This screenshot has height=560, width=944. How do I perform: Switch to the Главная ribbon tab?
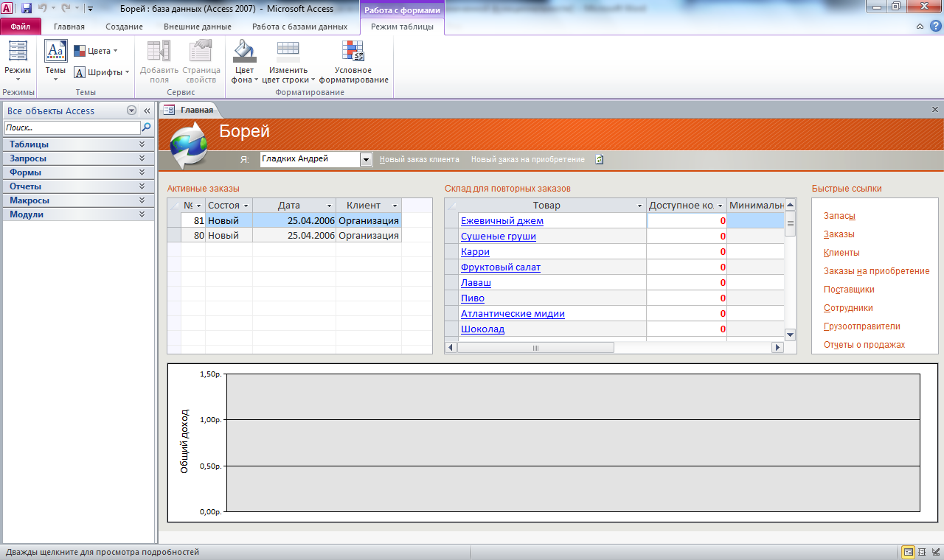click(x=69, y=27)
